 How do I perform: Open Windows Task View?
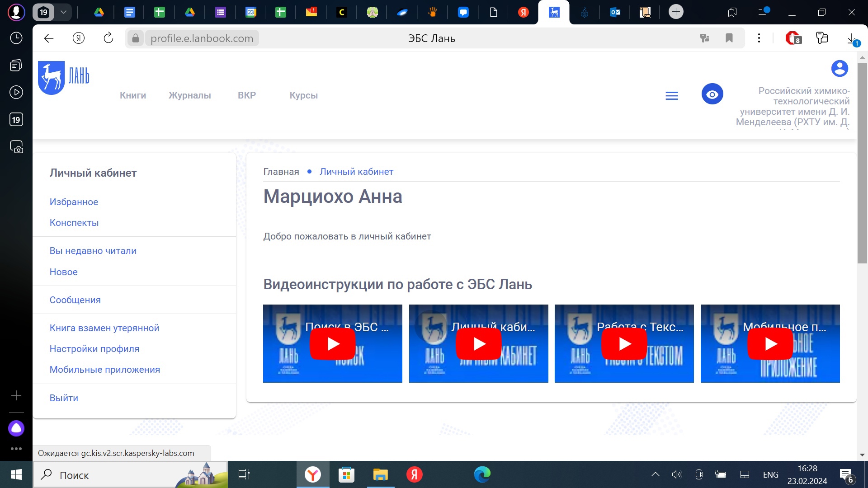click(x=244, y=474)
